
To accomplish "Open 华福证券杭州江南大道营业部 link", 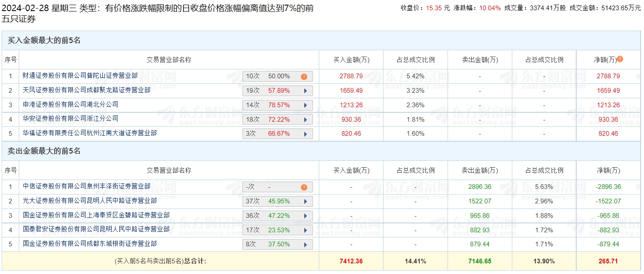I will point(90,133).
